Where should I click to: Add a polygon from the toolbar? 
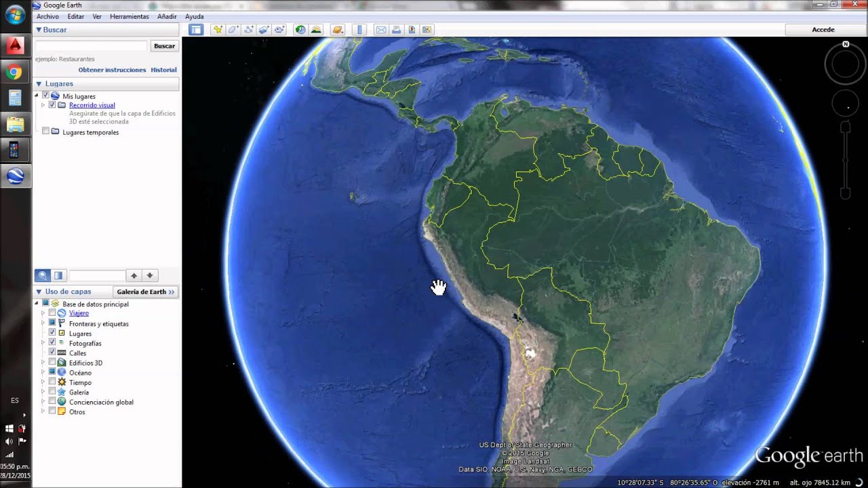(x=233, y=30)
